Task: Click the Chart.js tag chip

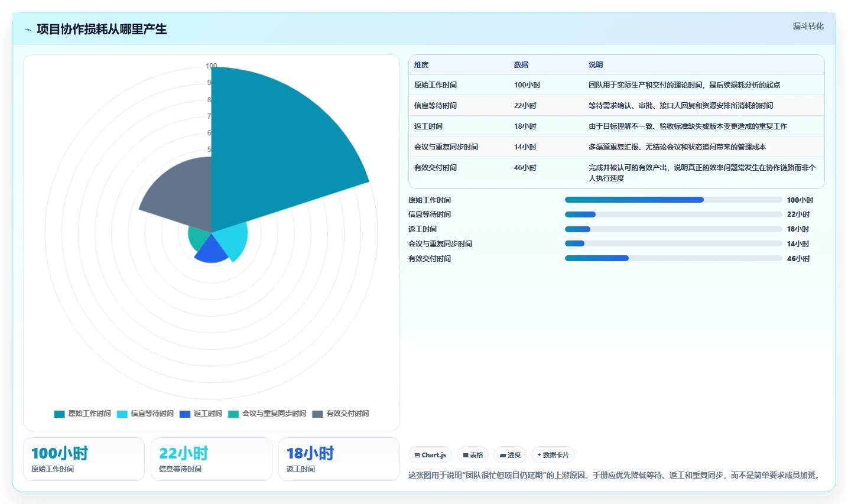Action: coord(430,455)
